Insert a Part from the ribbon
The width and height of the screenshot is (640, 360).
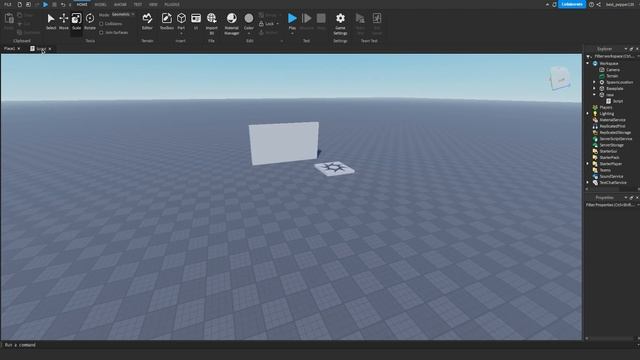(181, 18)
